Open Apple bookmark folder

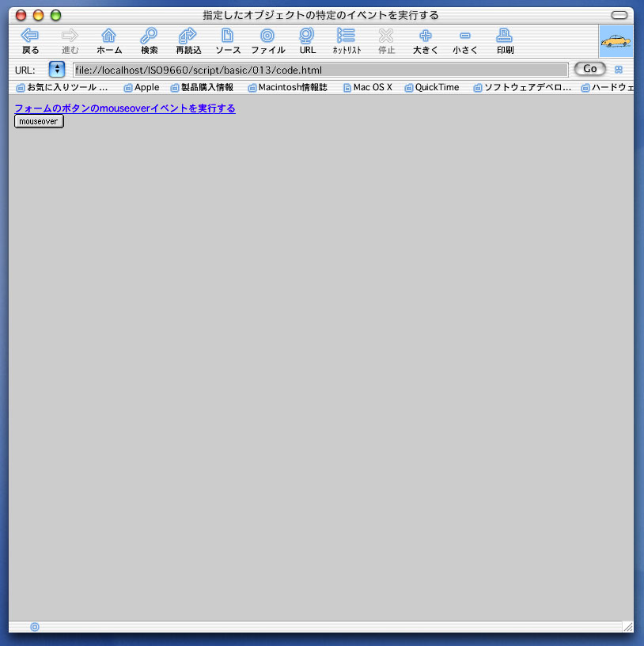click(x=142, y=87)
